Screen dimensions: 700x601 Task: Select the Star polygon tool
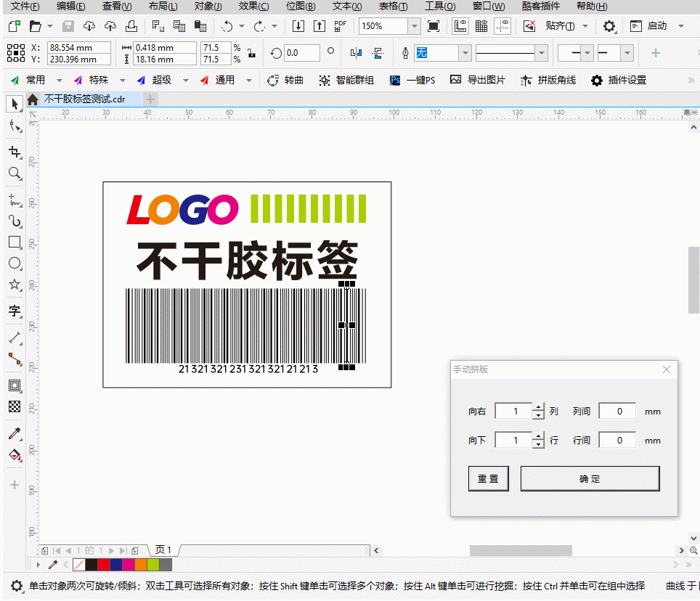15,285
